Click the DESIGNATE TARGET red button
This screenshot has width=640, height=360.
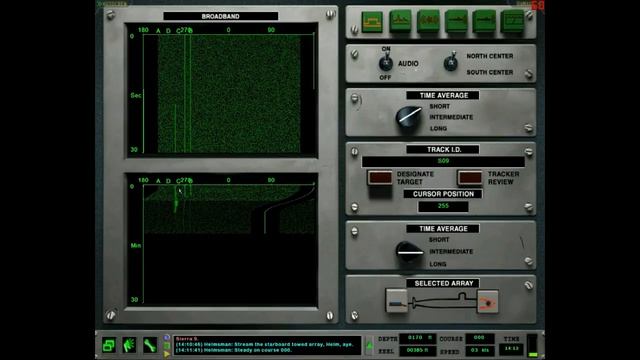(x=380, y=178)
